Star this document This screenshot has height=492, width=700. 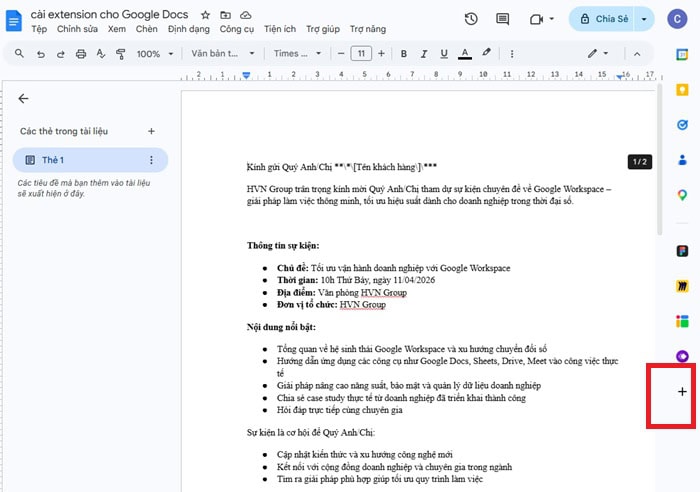click(205, 16)
